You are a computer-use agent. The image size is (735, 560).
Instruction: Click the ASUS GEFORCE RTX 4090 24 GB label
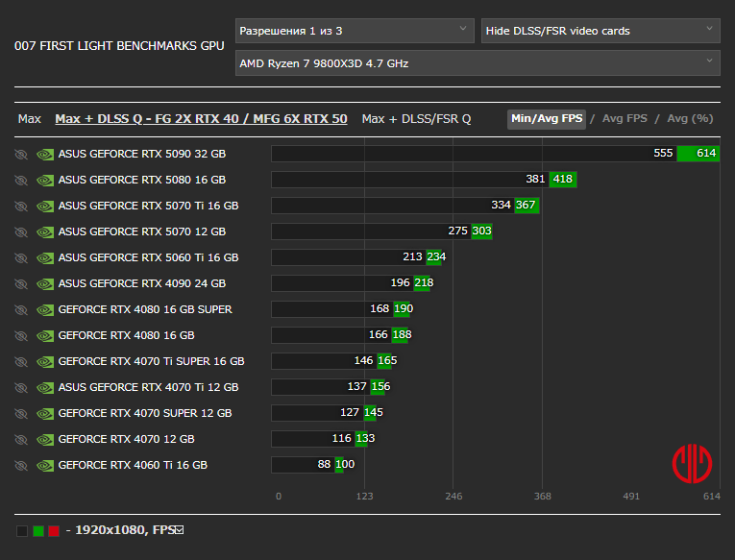[x=142, y=284]
